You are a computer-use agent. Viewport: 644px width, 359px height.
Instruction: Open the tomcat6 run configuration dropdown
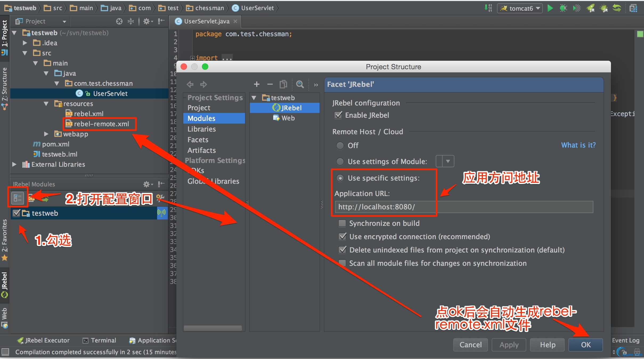(x=520, y=8)
